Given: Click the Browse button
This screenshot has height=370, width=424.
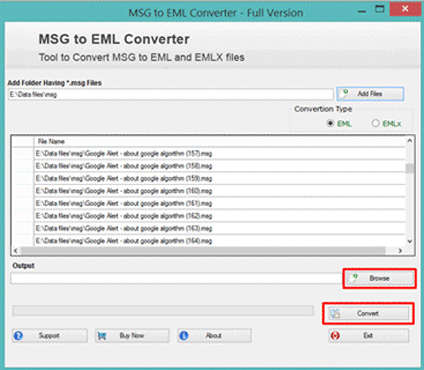Looking at the screenshot, I should [x=380, y=279].
